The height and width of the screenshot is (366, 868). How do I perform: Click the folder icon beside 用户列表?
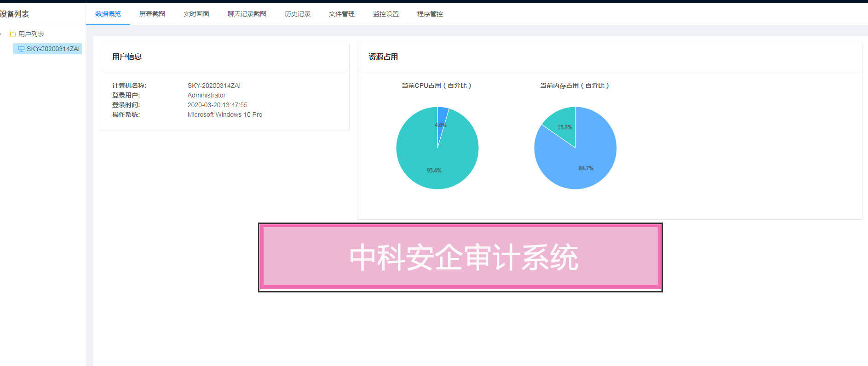click(13, 34)
